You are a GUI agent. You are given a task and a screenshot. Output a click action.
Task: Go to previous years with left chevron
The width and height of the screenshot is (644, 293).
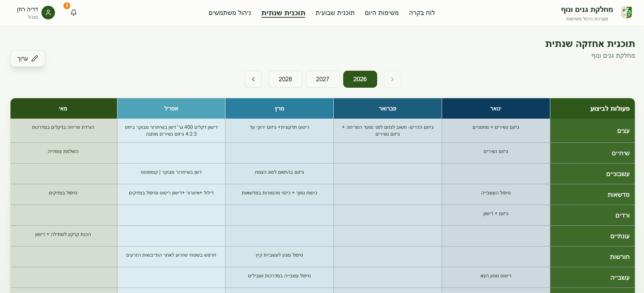253,79
